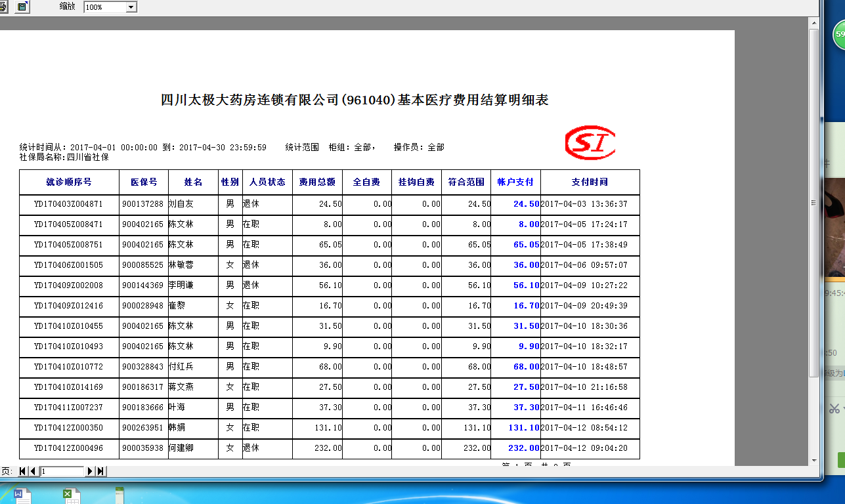Click insurance number 900085525
845x504 pixels.
pyautogui.click(x=142, y=265)
